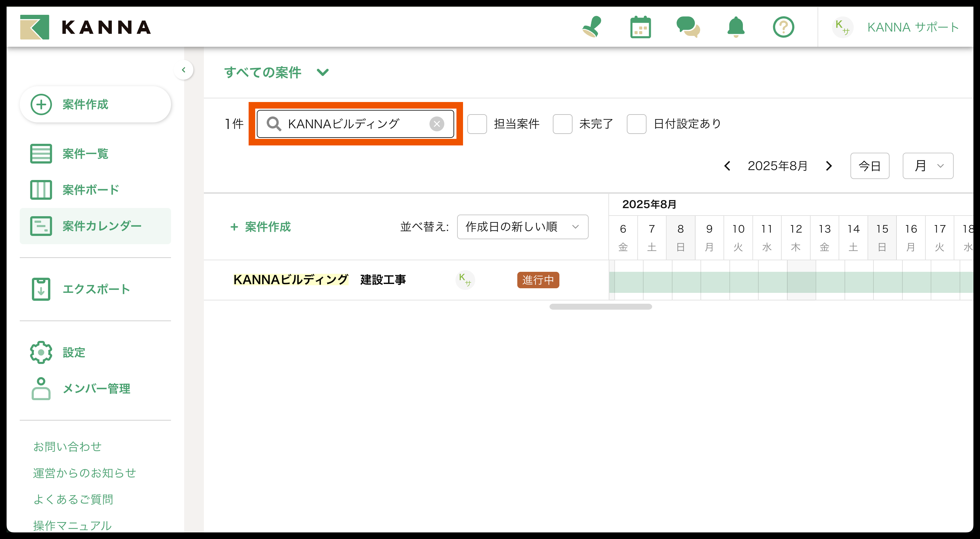Open the 月 view selector dropdown
Screen dimensions: 980x539
pos(927,166)
